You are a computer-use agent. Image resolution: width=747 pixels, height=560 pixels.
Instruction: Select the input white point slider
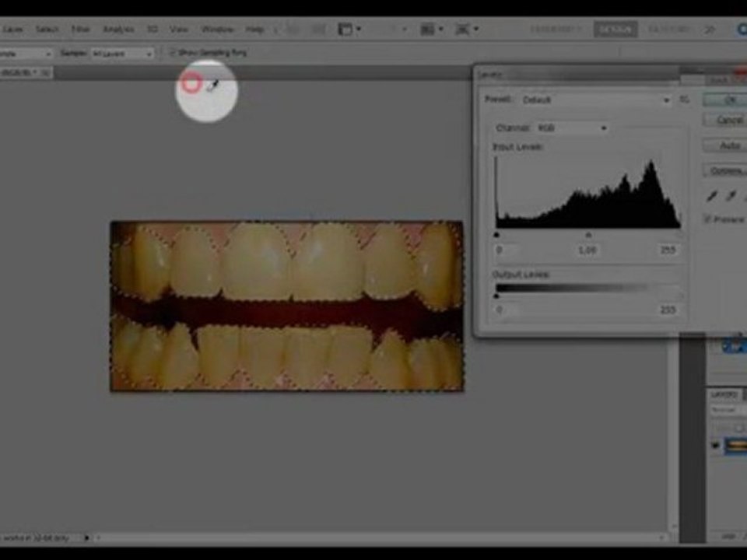tap(679, 235)
